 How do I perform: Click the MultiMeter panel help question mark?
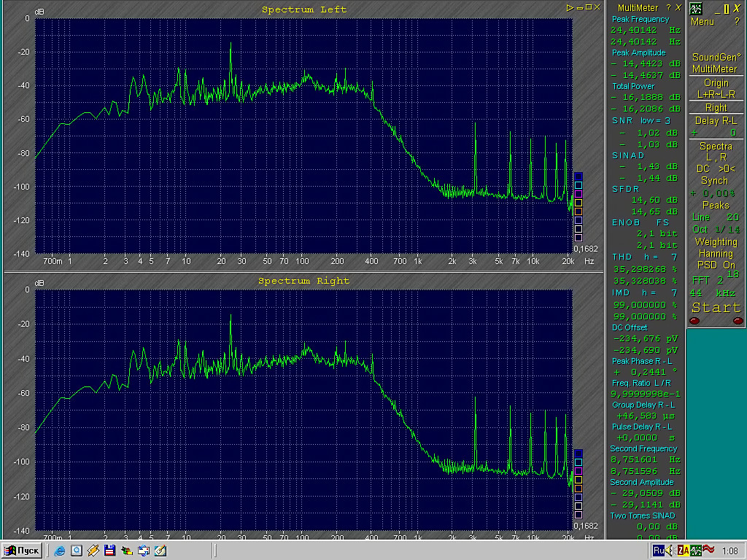point(668,7)
